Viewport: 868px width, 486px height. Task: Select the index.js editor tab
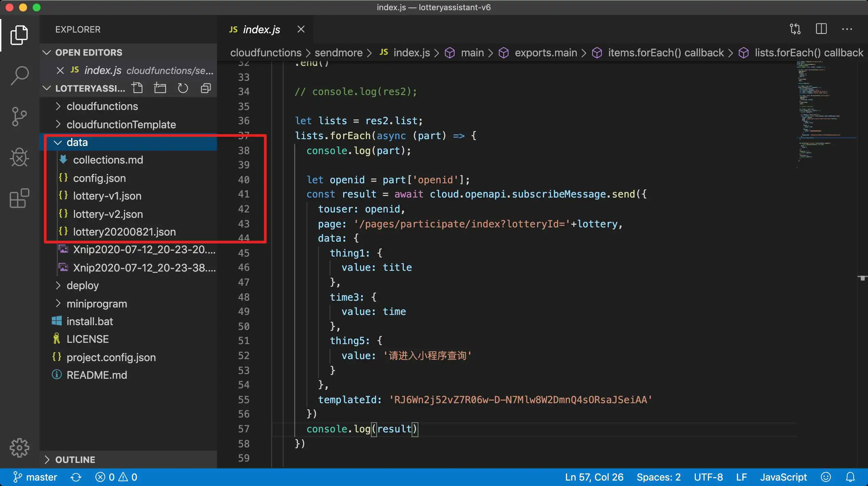[261, 30]
